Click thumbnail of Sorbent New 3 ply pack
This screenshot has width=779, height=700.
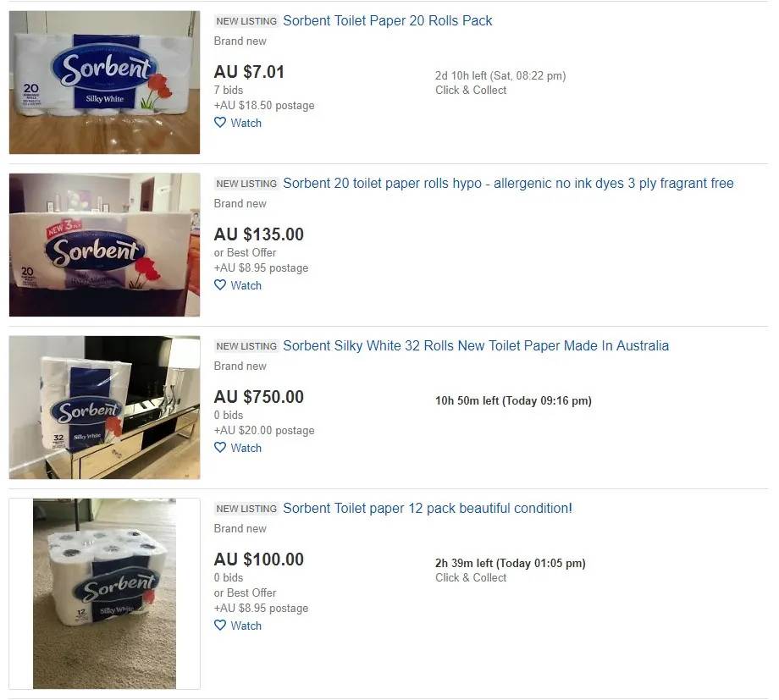104,245
